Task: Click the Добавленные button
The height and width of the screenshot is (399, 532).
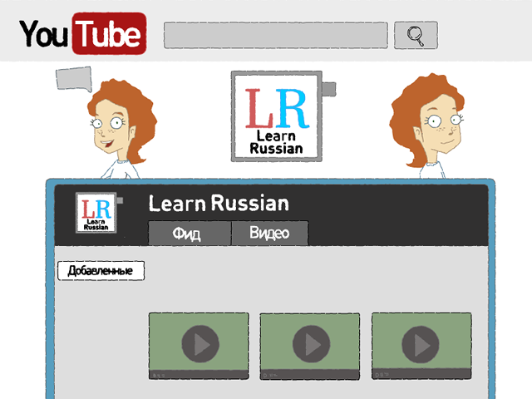Action: (101, 271)
